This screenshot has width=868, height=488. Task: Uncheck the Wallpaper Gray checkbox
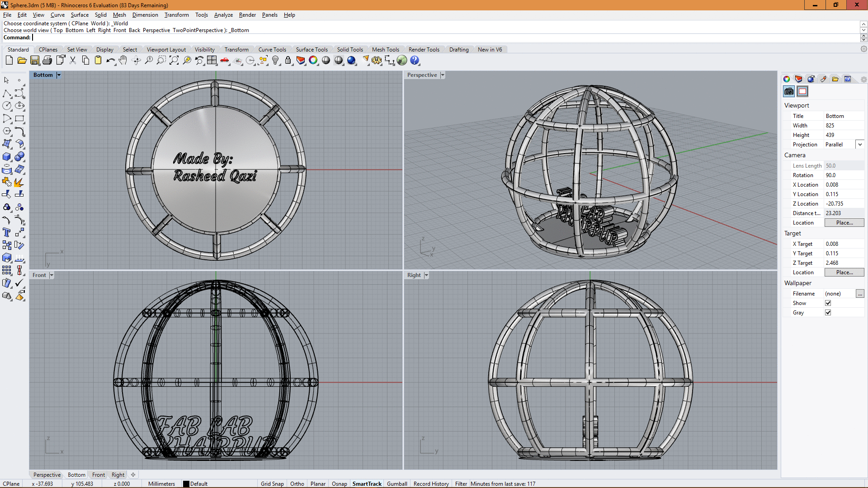click(828, 313)
